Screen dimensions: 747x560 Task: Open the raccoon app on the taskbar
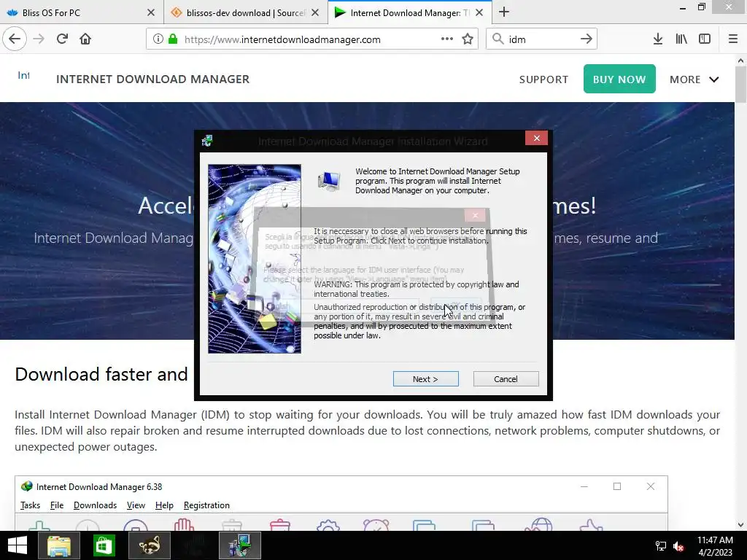pos(149,545)
